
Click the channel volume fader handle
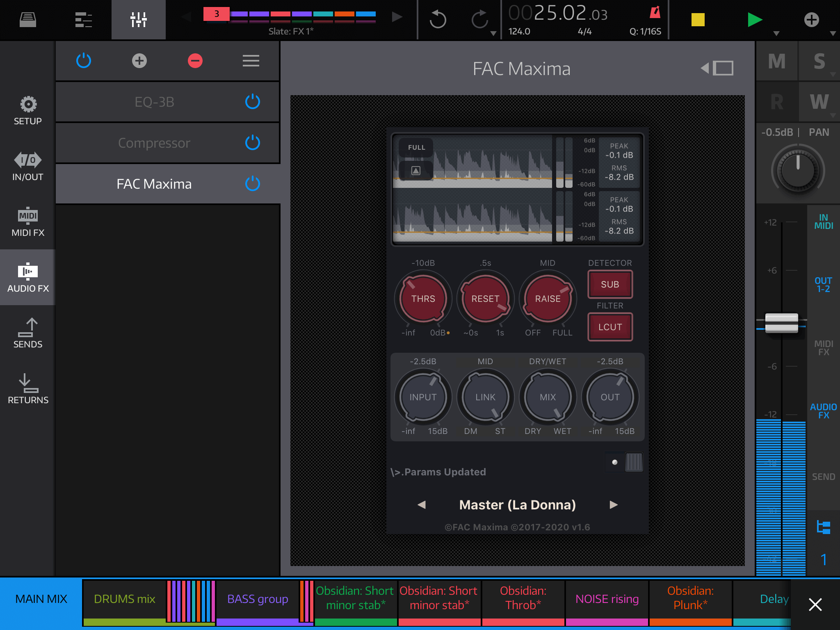781,323
